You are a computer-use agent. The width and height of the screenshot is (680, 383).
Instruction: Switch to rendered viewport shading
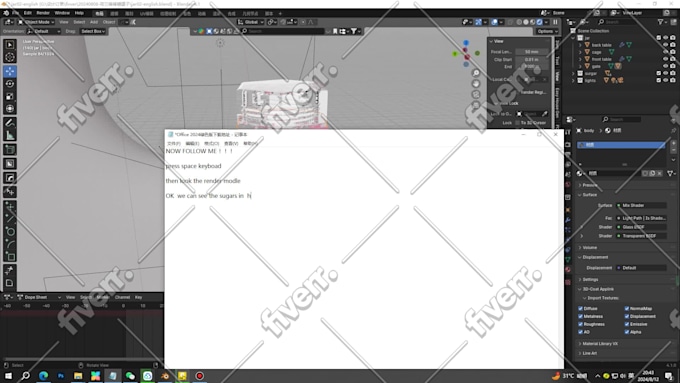[539, 22]
